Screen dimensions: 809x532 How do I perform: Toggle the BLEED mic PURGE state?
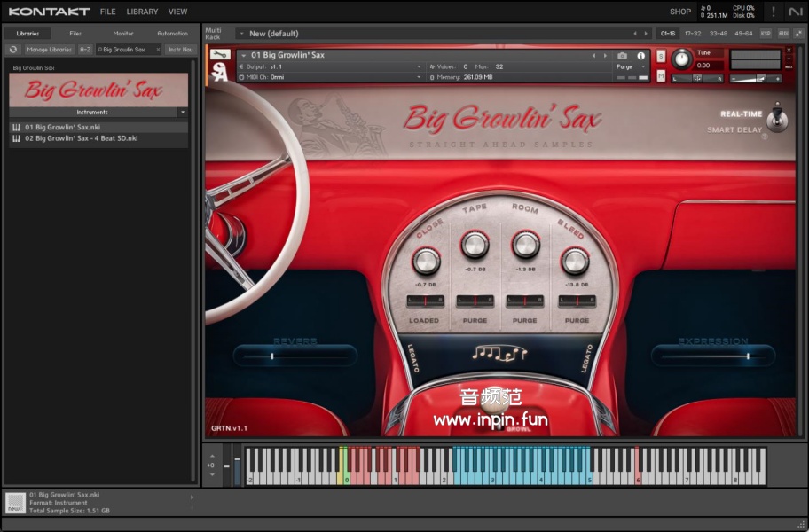pos(577,321)
